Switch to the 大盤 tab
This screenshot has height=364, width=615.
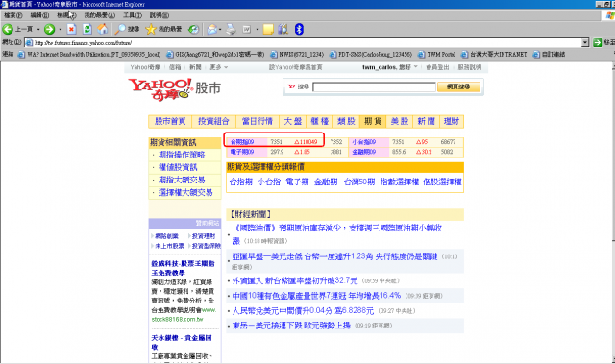(293, 121)
